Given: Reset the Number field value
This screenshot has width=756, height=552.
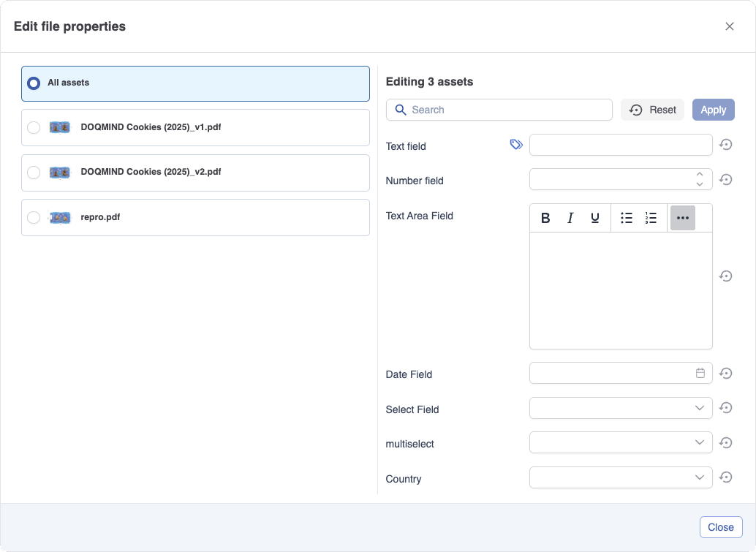Looking at the screenshot, I should click(725, 179).
